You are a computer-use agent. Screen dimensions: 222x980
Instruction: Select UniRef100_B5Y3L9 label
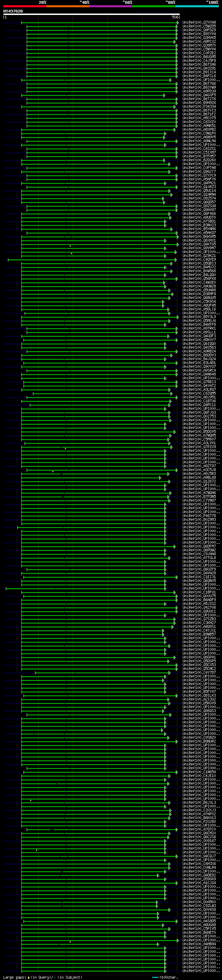(199, 317)
